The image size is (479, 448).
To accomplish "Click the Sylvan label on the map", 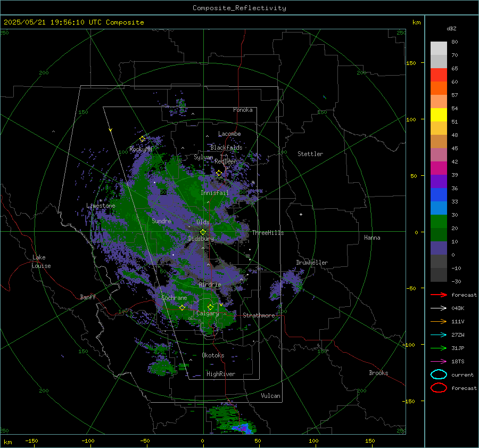I will click(203, 157).
